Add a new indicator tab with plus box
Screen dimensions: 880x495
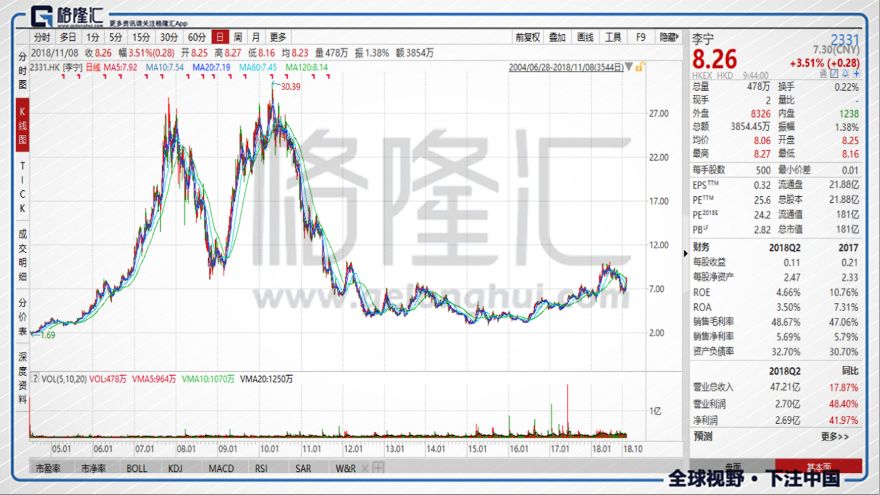[x=378, y=468]
